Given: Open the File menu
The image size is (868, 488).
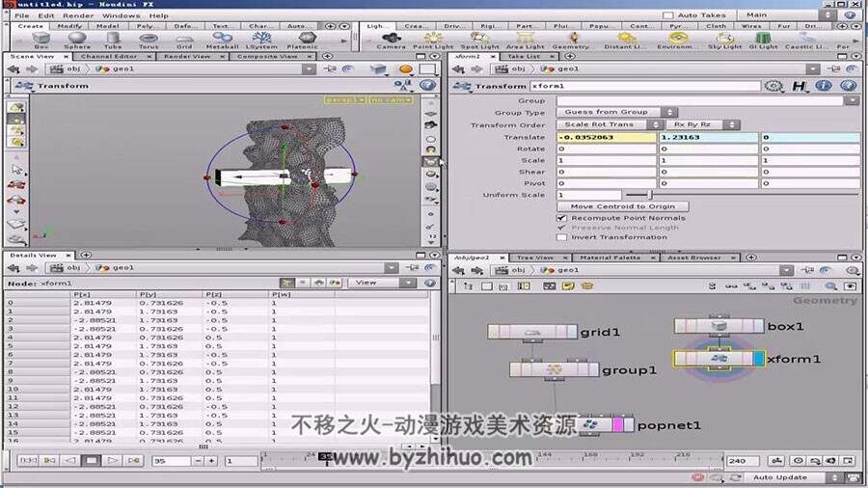Looking at the screenshot, I should [21, 15].
